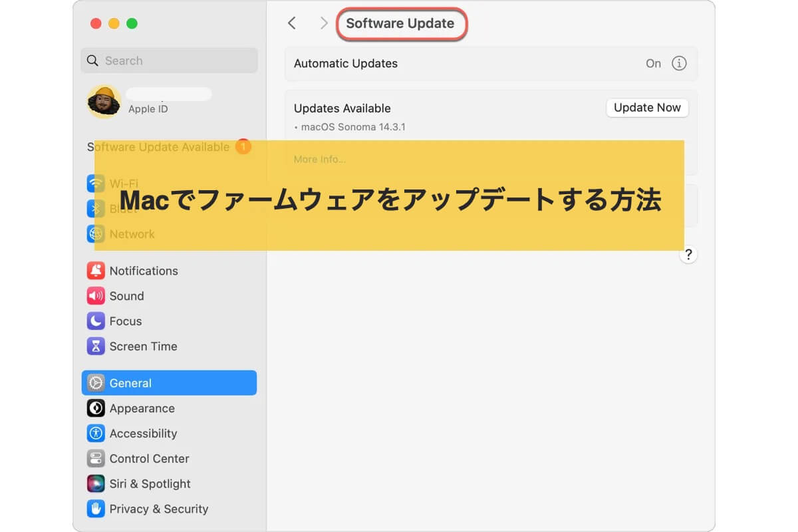Image resolution: width=798 pixels, height=532 pixels.
Task: Click the General sidebar item
Action: (169, 383)
